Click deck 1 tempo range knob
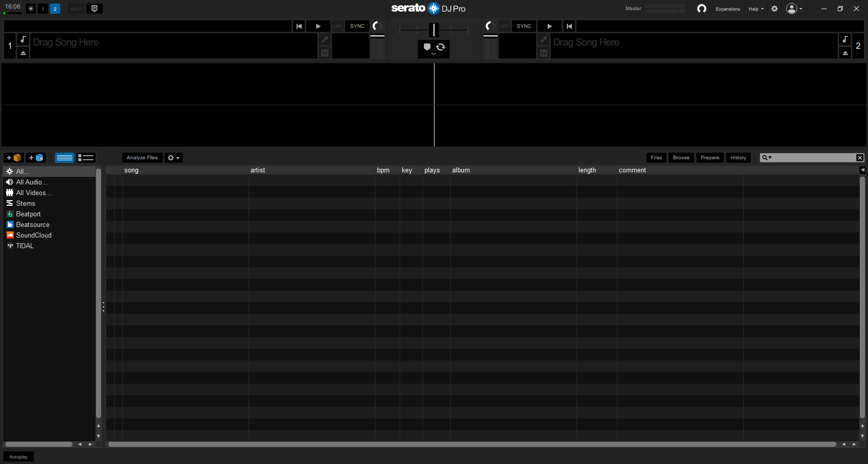The image size is (868, 464). [x=376, y=26]
